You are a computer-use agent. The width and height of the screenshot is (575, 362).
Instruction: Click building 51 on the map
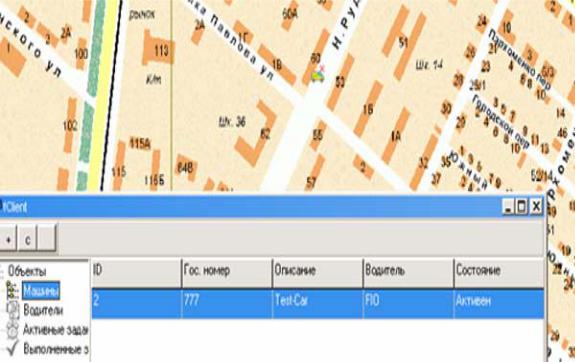click(x=404, y=42)
